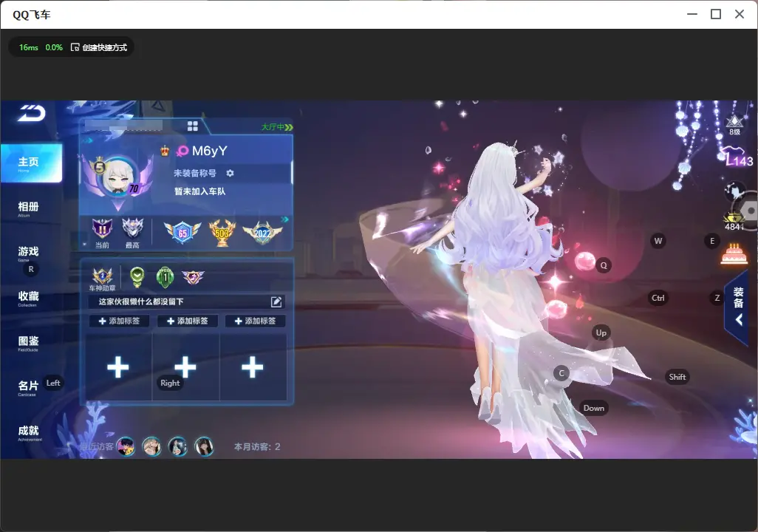This screenshot has height=532, width=758.
Task: Add item to the right plus showcase slot
Action: click(x=253, y=367)
